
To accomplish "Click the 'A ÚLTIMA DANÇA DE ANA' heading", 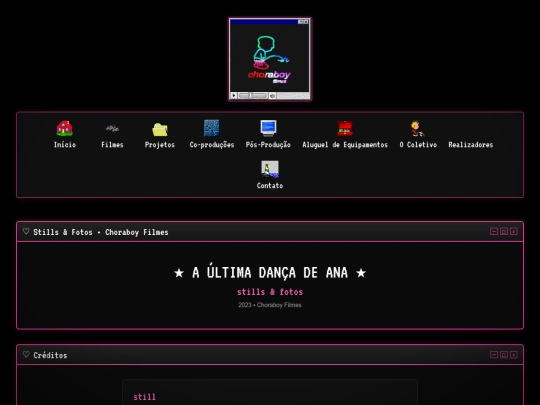I will click(x=270, y=273).
